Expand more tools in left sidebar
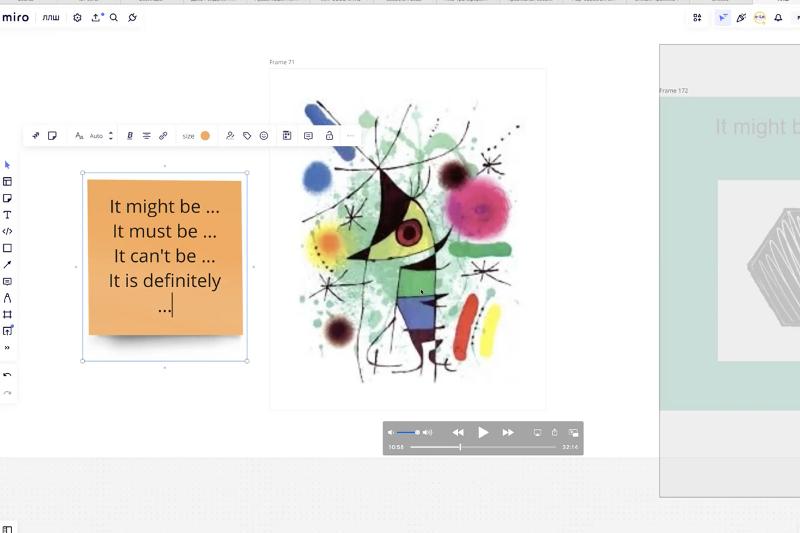The image size is (800, 533). tap(7, 348)
